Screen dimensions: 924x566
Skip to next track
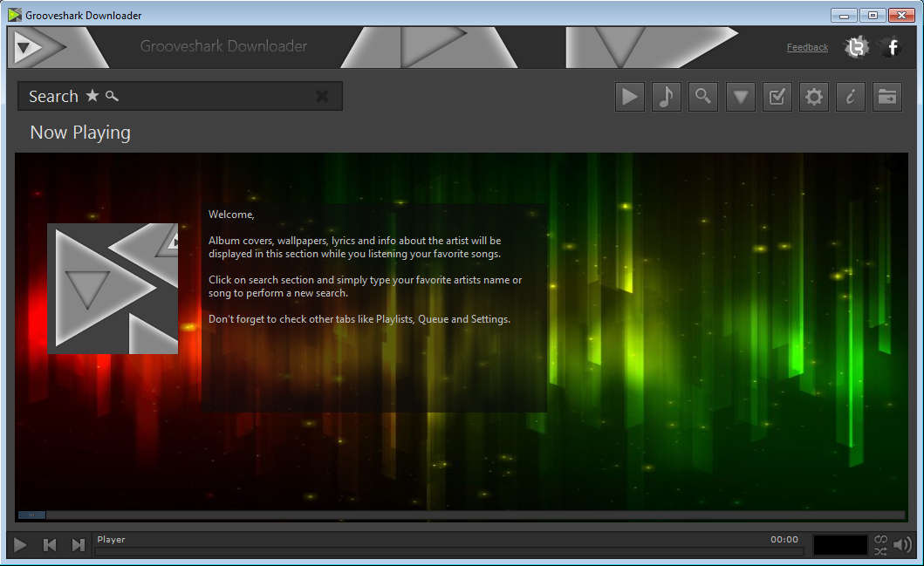coord(78,545)
